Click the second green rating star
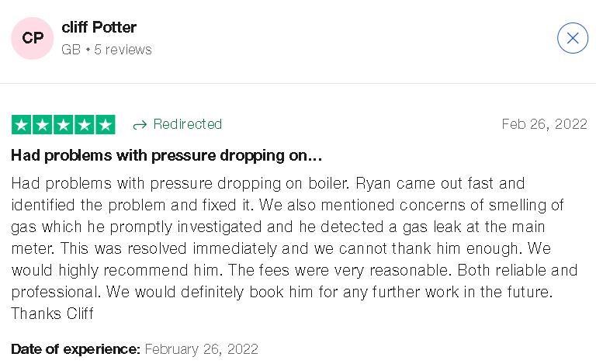This screenshot has height=364, width=596. (43, 125)
